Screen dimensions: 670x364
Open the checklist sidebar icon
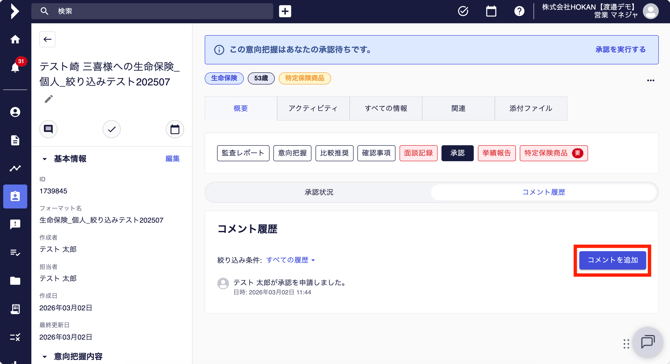point(15,252)
